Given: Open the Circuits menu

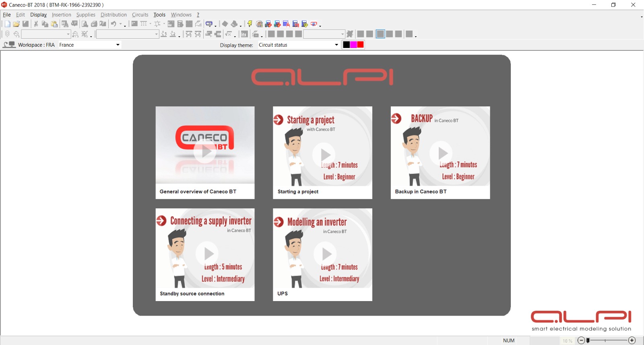Looking at the screenshot, I should [140, 15].
